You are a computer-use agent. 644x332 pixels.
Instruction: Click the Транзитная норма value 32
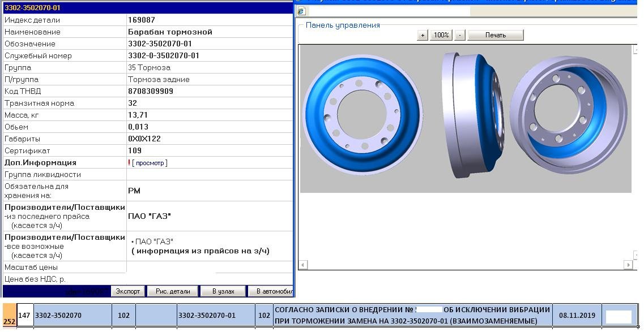[x=132, y=104]
